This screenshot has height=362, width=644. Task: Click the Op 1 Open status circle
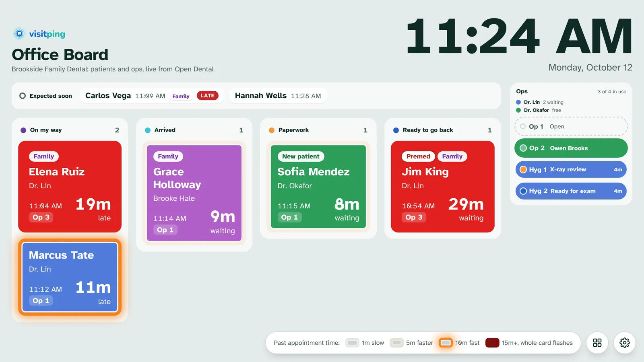[523, 126]
